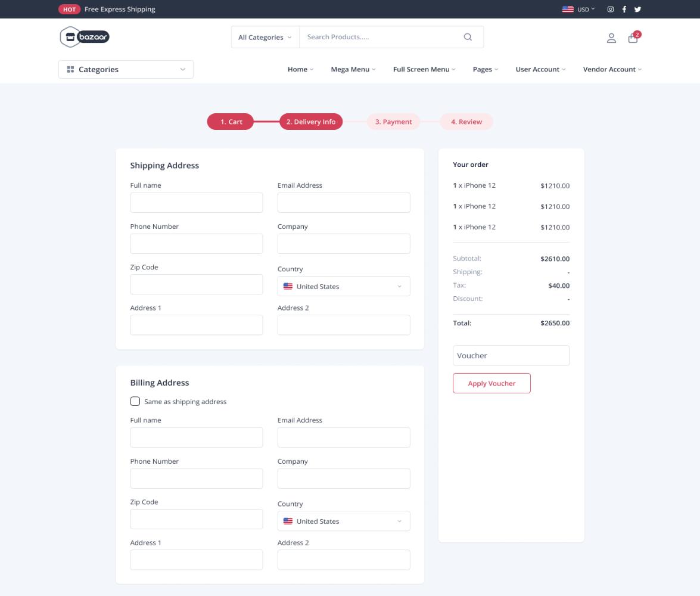Click the Bazaar logo
700x596 pixels.
85,37
